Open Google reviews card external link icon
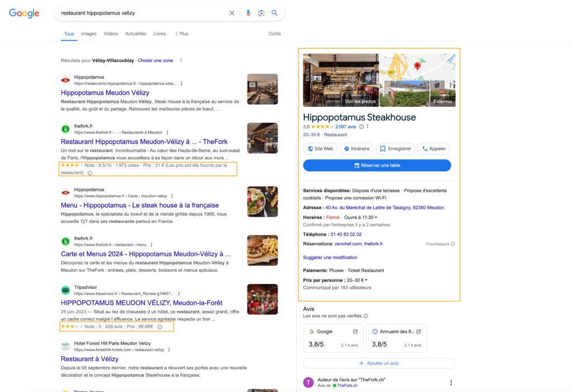This screenshot has height=392, width=572. coord(355,332)
